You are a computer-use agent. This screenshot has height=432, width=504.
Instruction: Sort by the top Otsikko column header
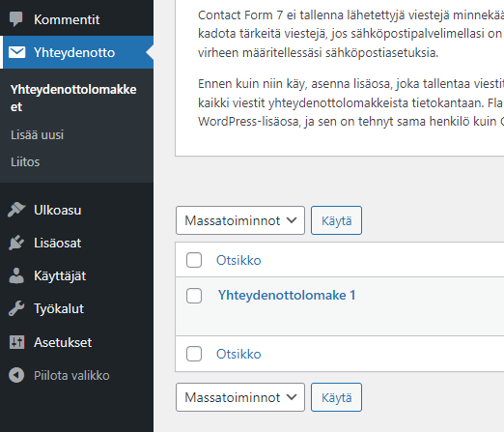click(238, 260)
